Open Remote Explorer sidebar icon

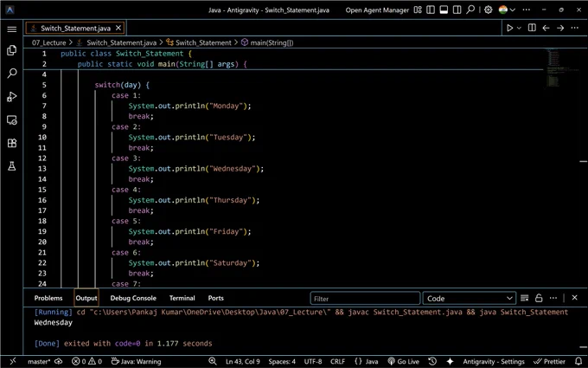point(11,119)
